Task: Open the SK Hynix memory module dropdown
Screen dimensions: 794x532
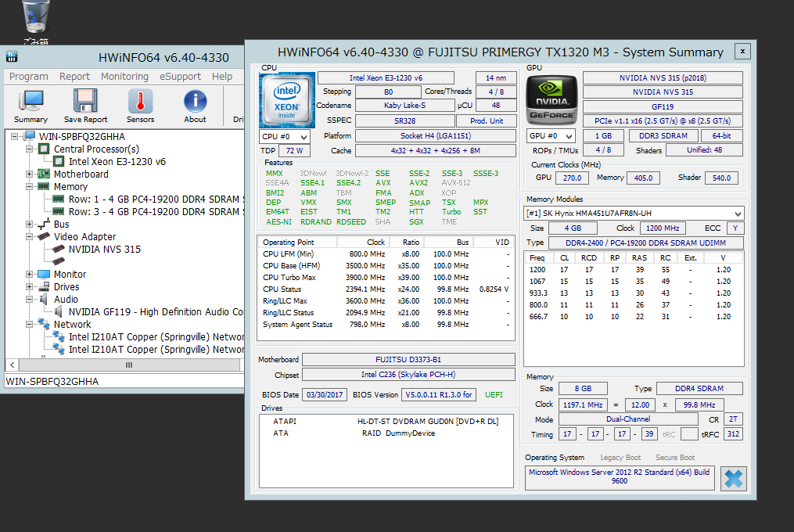Action: 634,214
